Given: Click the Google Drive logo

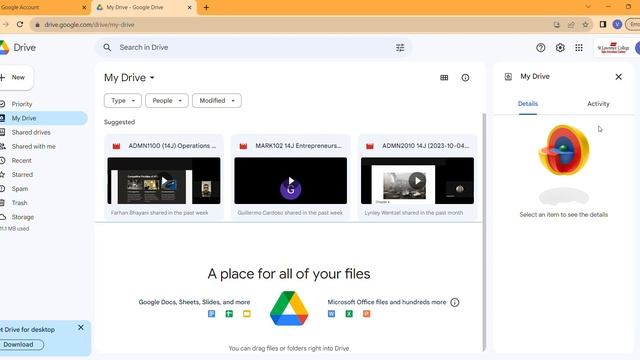Looking at the screenshot, I should click(x=4, y=47).
